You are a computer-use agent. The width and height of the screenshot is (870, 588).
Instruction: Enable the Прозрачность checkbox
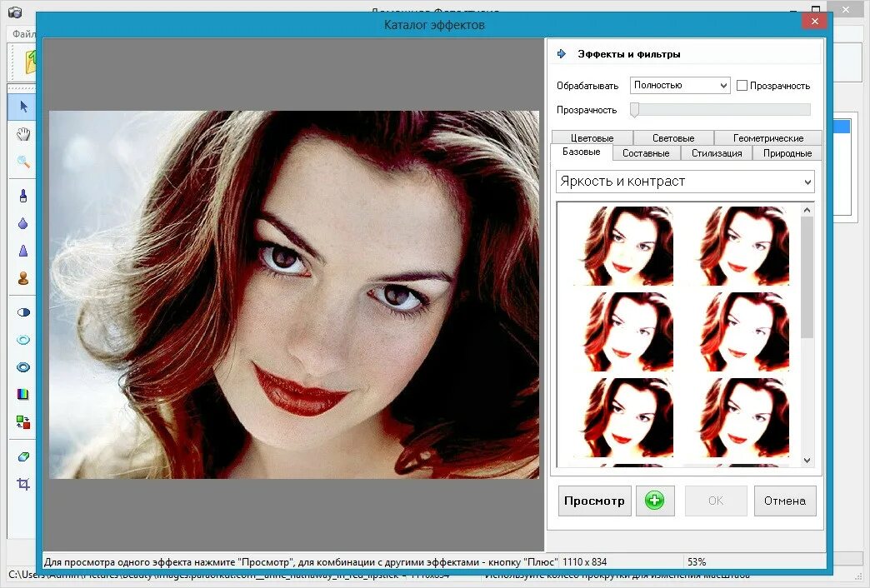pyautogui.click(x=742, y=85)
